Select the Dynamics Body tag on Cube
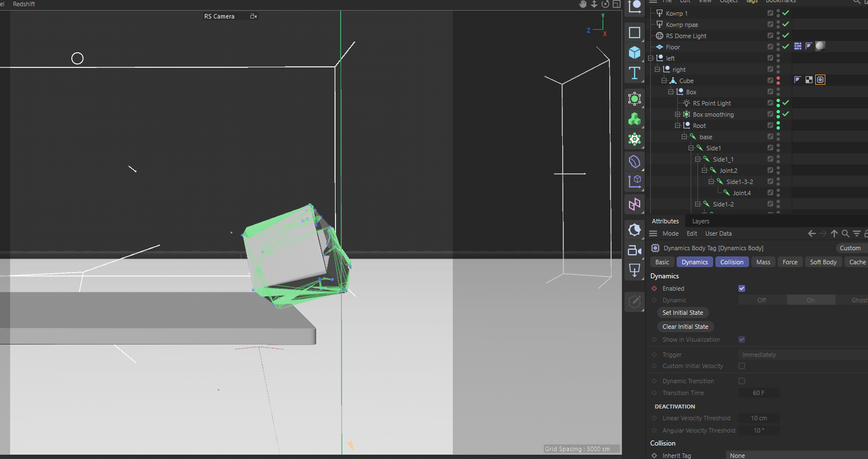The image size is (868, 459). [x=820, y=80]
